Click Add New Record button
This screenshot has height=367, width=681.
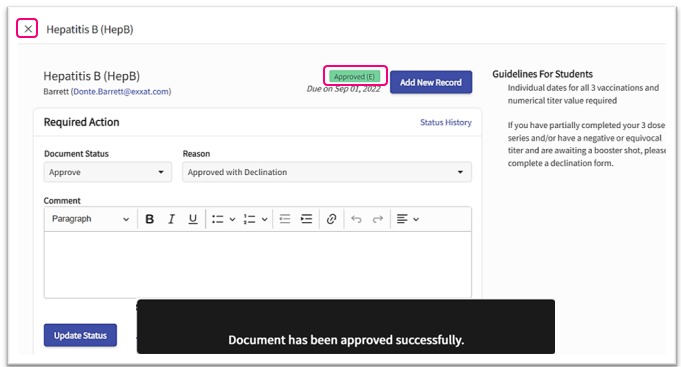431,82
